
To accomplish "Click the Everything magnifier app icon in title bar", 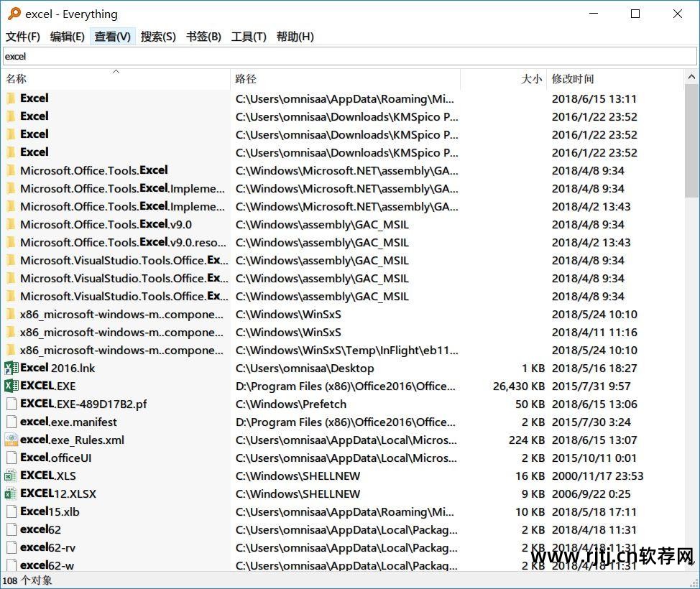I will (x=14, y=14).
